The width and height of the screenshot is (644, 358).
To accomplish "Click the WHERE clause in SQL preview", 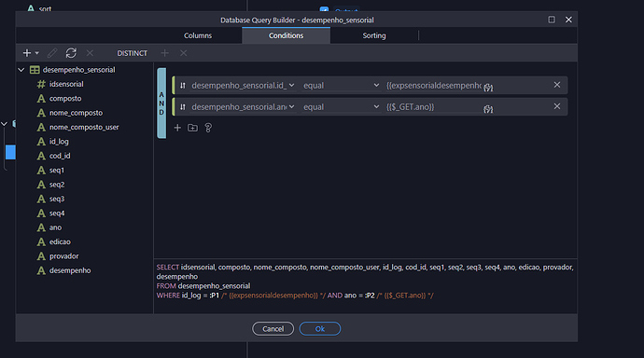I will click(x=295, y=296).
